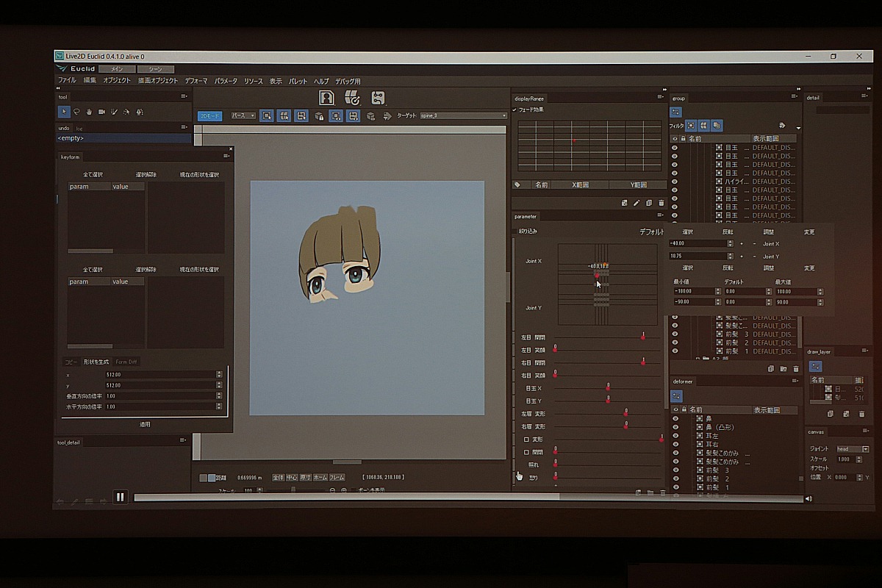The width and height of the screenshot is (882, 588).
Task: Toggle the フェード効果 checkbox
Action: (515, 110)
